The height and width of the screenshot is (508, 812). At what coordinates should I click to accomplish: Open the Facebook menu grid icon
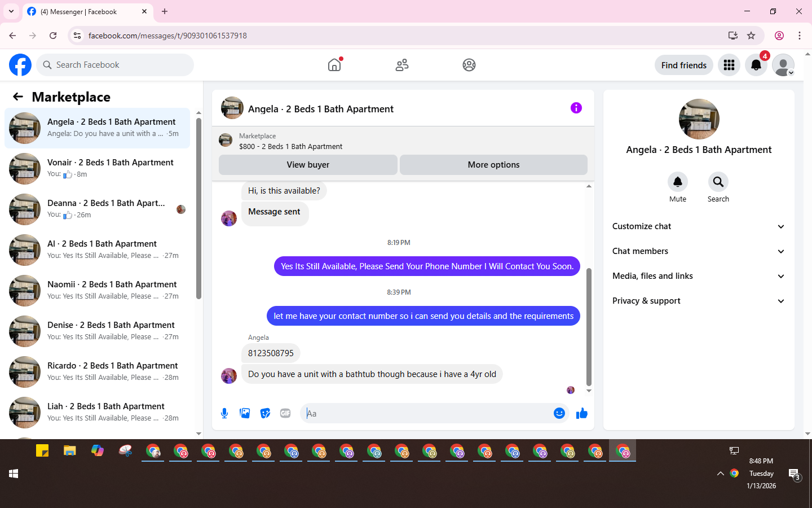click(729, 65)
